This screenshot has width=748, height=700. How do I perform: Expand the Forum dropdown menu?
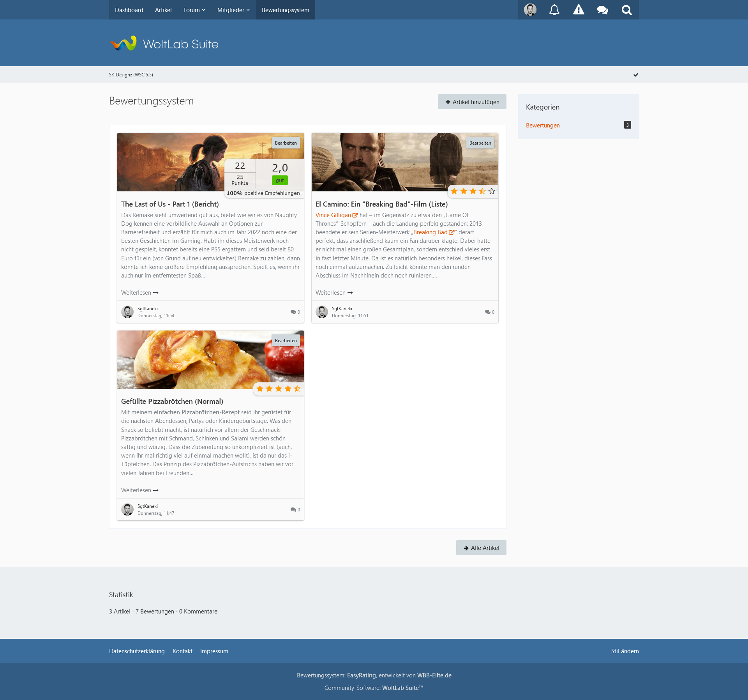tap(194, 10)
